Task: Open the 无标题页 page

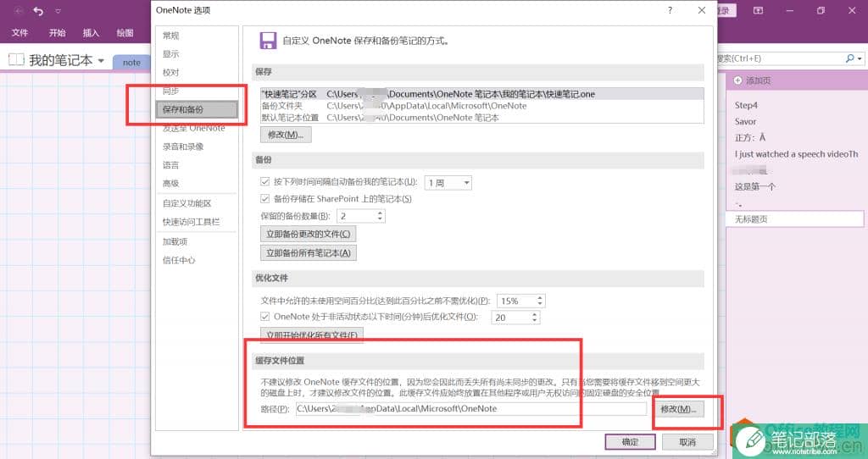Action: pos(795,219)
